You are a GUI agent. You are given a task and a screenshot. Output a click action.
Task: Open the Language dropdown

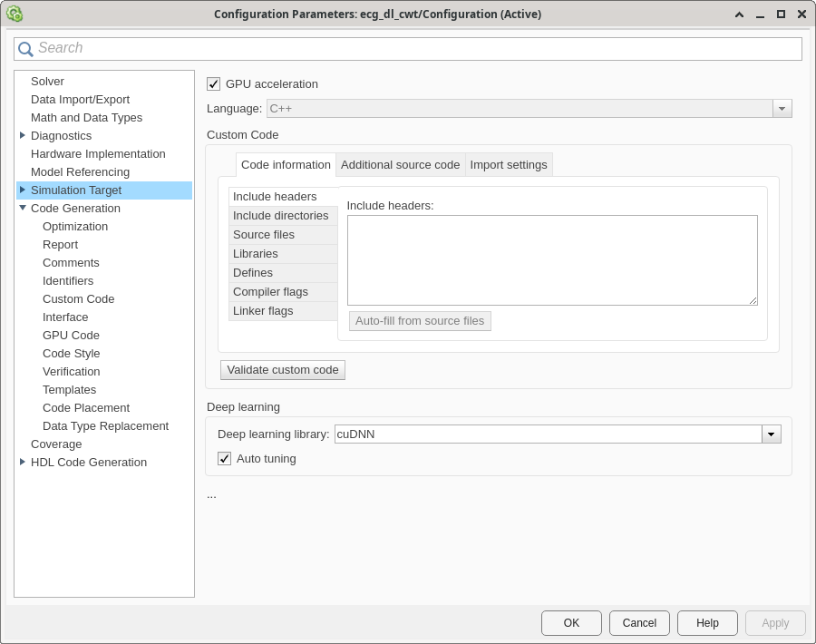click(x=782, y=109)
